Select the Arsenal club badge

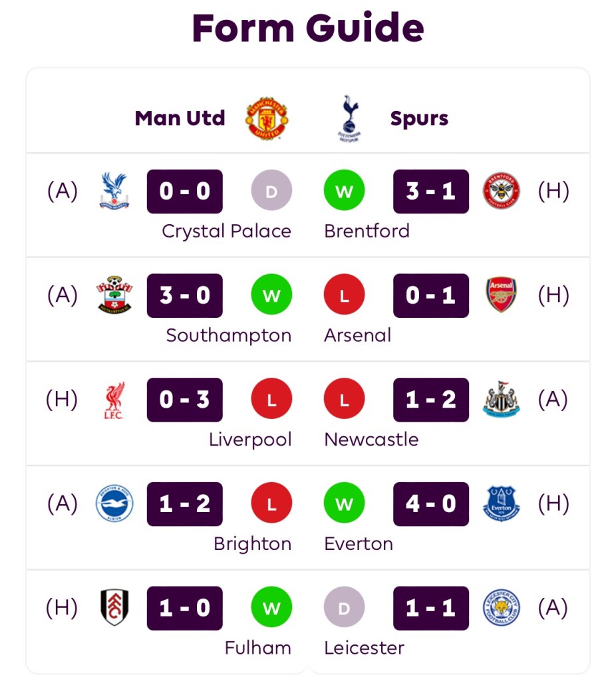coord(502,295)
